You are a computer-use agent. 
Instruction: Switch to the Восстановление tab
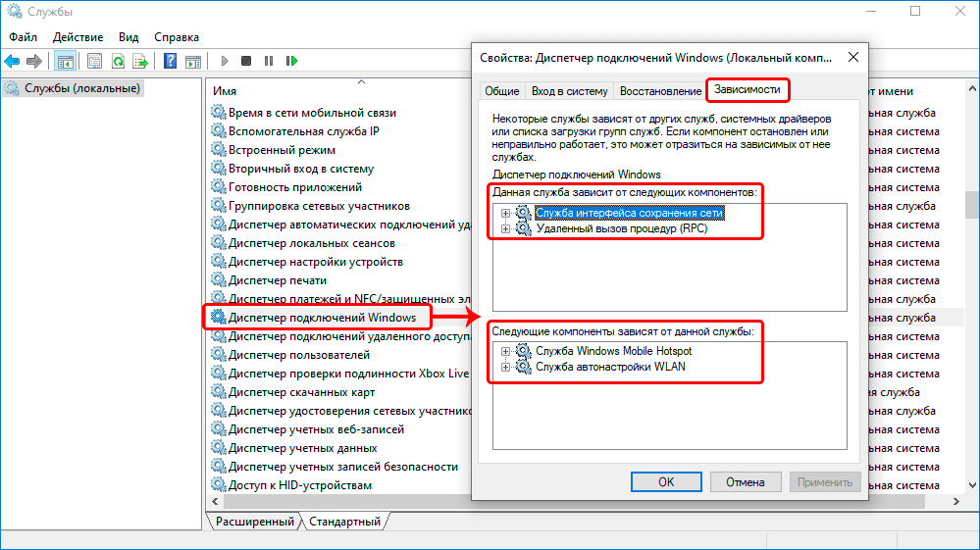(660, 91)
